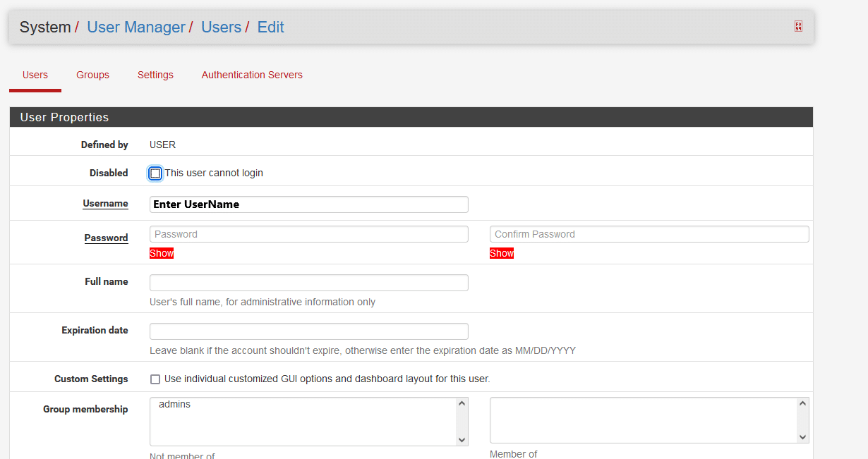Click the help icon in breadcrumb bar

click(x=798, y=27)
